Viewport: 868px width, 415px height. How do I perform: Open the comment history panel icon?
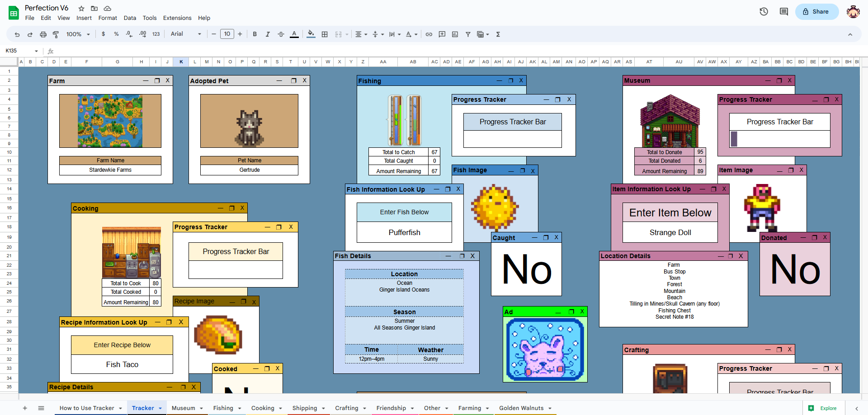(x=784, y=12)
